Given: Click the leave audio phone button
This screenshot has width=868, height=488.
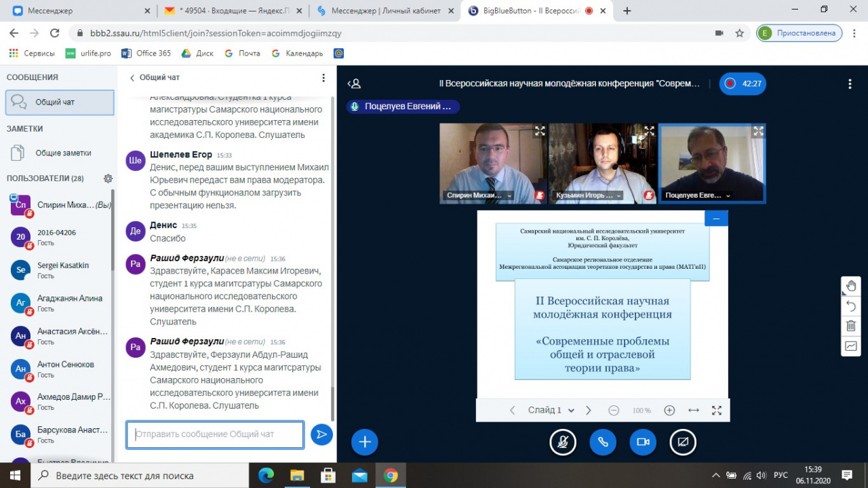Looking at the screenshot, I should [603, 442].
